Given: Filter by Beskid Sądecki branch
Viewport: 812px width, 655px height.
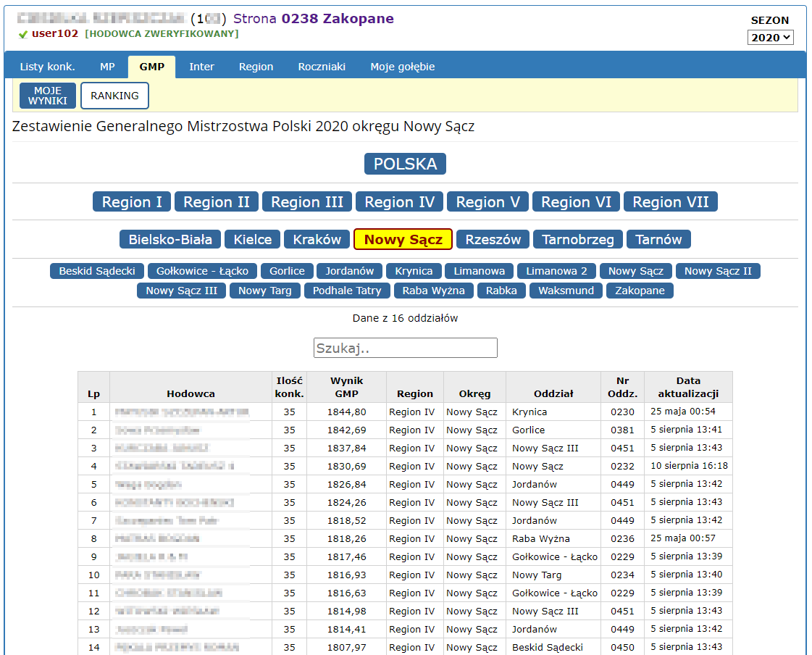Looking at the screenshot, I should 97,271.
